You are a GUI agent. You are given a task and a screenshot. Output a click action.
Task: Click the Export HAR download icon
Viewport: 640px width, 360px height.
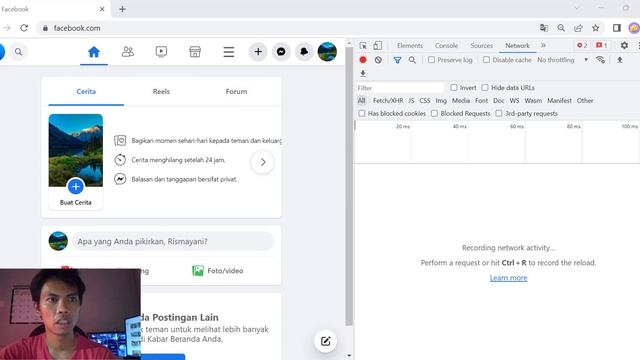tap(363, 73)
